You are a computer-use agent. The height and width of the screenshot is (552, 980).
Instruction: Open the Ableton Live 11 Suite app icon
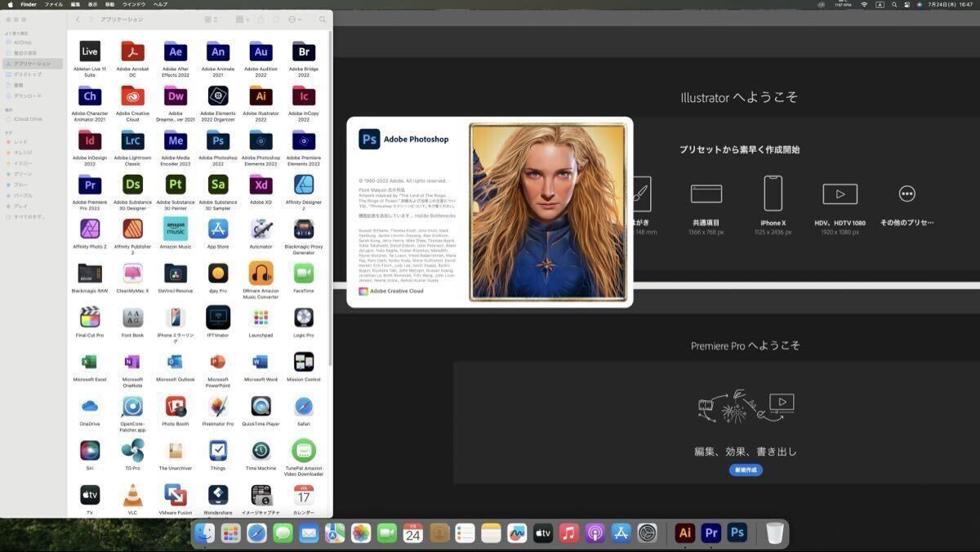[90, 51]
